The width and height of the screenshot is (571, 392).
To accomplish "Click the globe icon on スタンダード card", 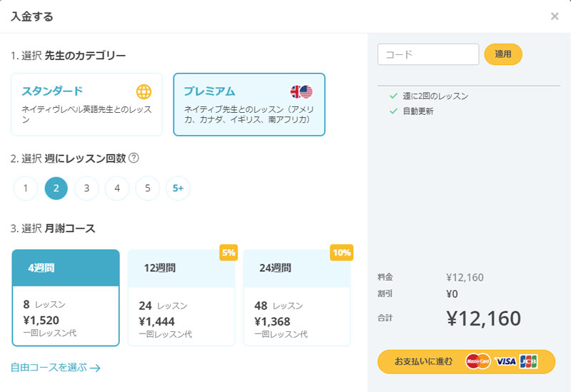I will pos(144,92).
